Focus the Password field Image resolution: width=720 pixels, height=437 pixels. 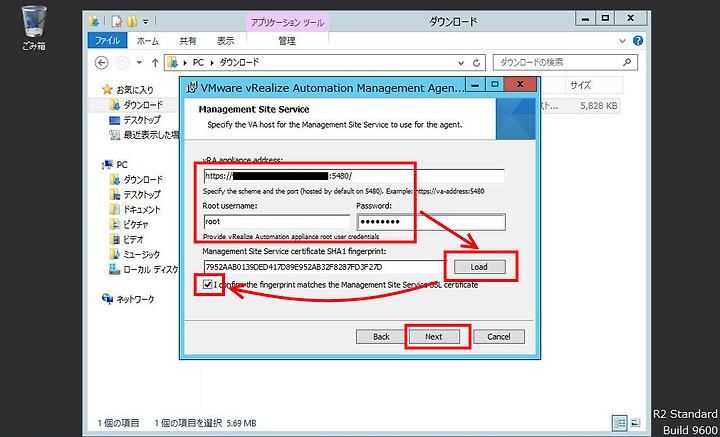431,222
